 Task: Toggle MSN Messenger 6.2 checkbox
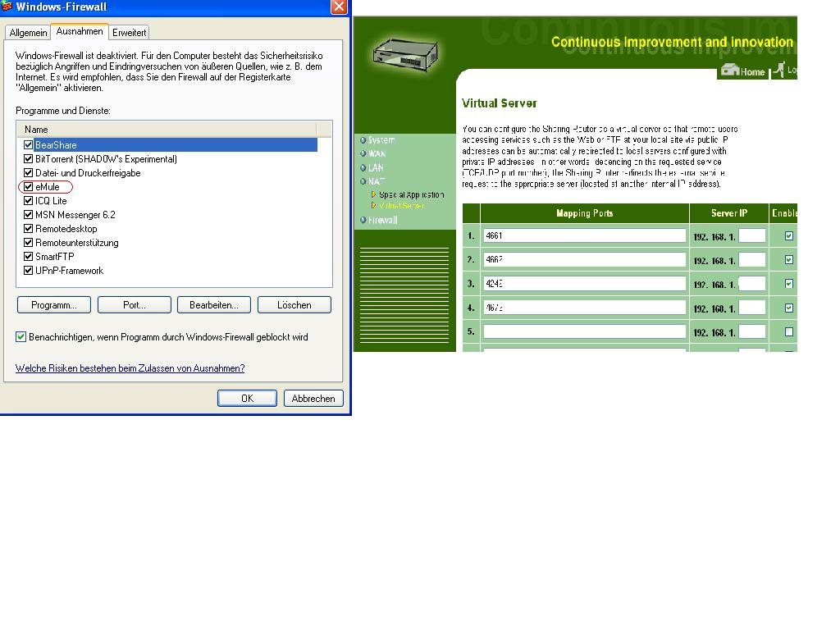point(29,214)
